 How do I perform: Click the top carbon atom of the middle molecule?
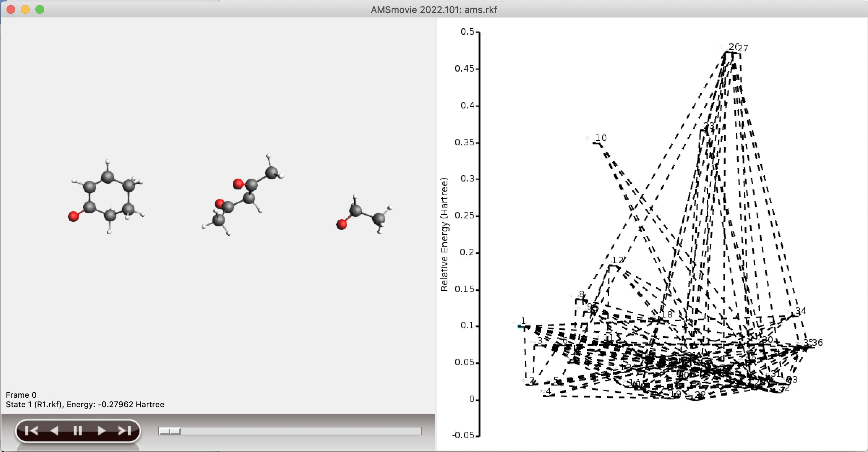click(x=271, y=172)
